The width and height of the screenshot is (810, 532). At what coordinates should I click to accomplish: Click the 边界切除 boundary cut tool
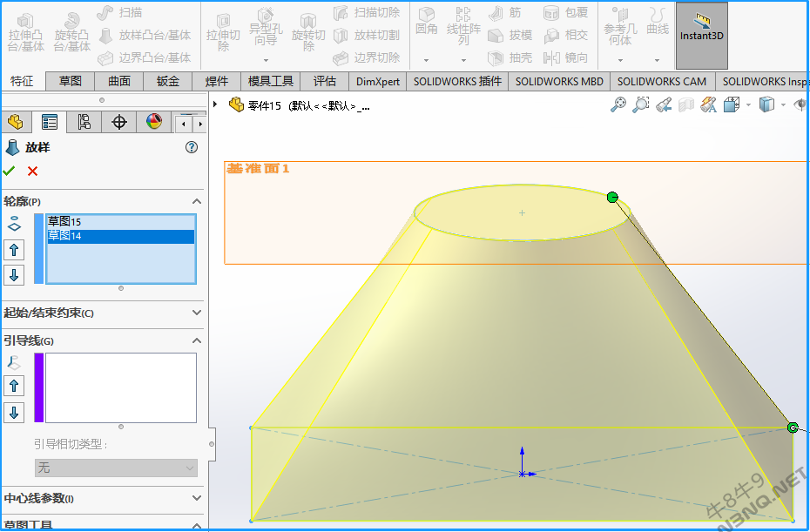[x=367, y=57]
